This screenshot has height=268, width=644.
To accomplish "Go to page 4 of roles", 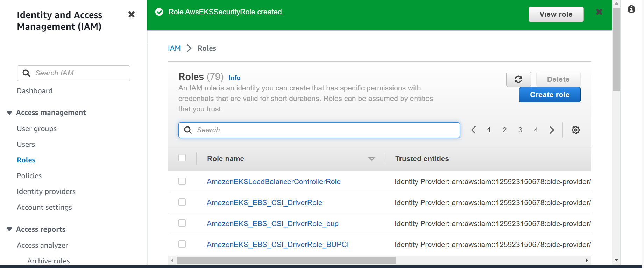I will 536,130.
